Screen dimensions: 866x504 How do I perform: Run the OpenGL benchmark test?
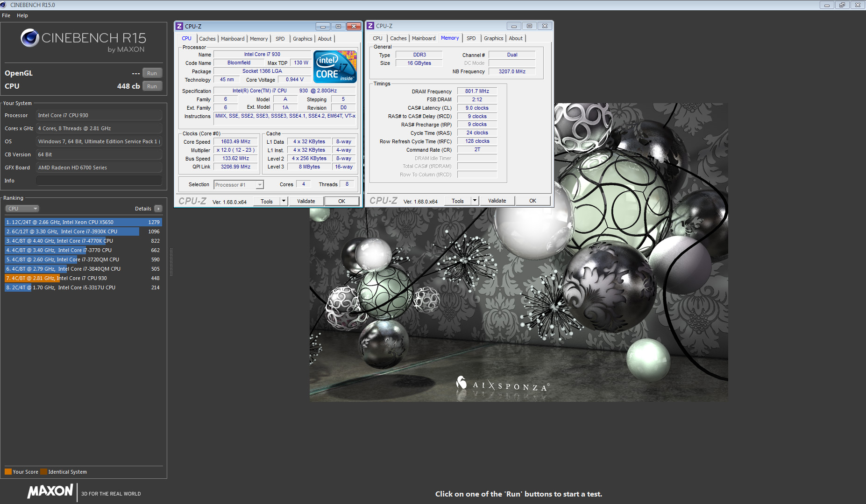pos(152,73)
